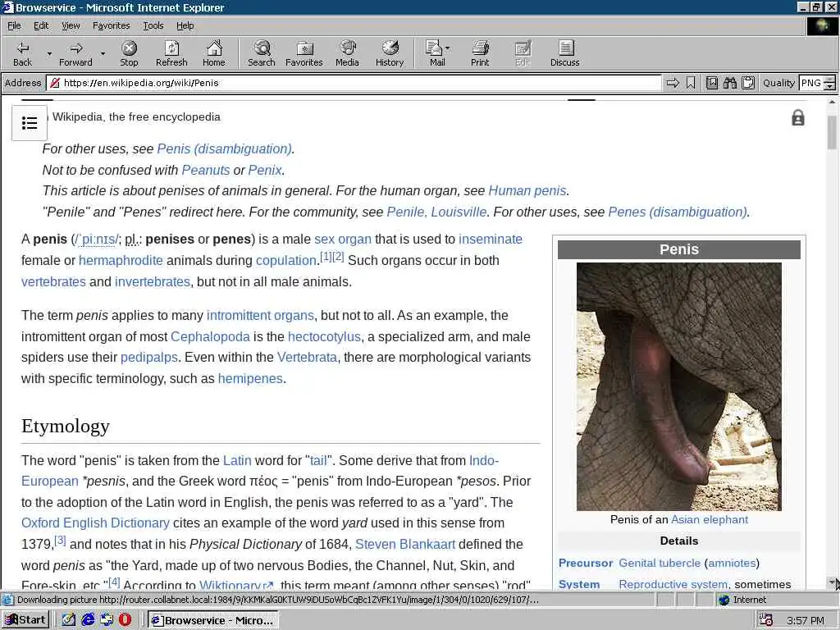The image size is (840, 630).
Task: Open the Penile, Louisville link
Action: point(436,212)
